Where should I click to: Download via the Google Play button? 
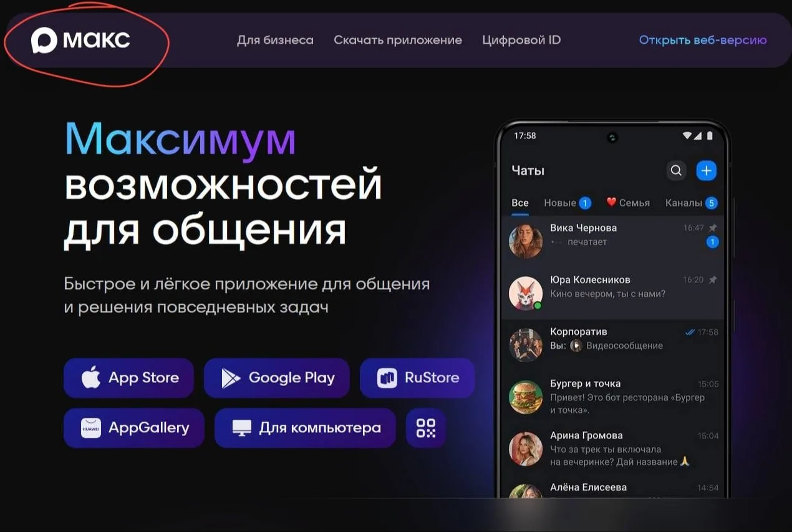point(277,377)
